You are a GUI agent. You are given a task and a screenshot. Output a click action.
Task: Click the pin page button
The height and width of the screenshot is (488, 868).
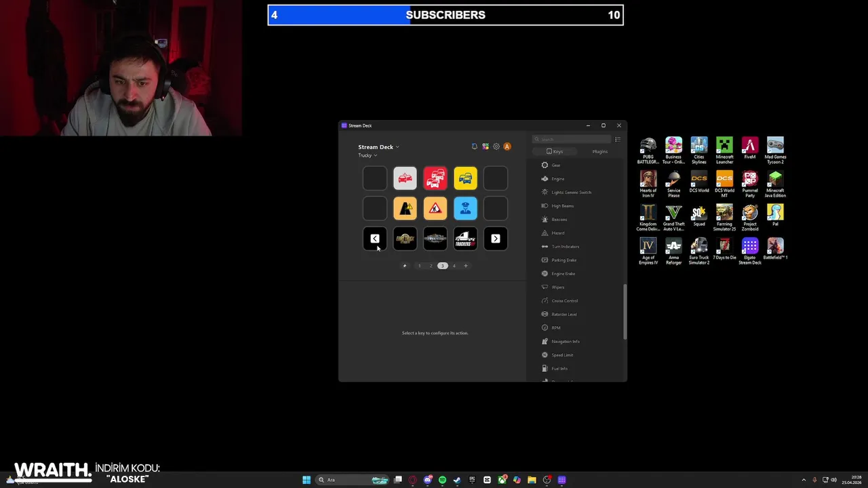(x=405, y=266)
